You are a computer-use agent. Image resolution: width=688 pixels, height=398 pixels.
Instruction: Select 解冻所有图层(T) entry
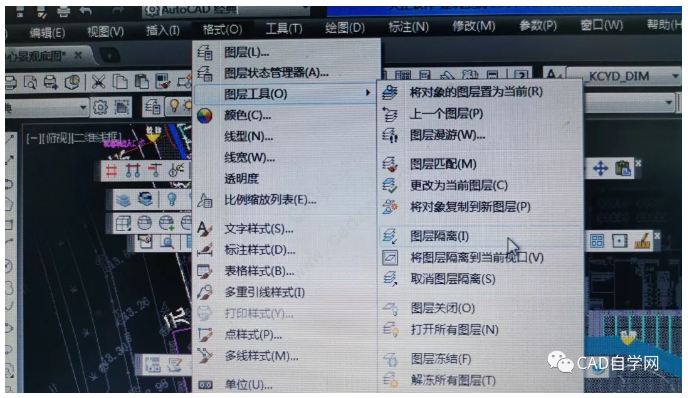(x=480, y=380)
